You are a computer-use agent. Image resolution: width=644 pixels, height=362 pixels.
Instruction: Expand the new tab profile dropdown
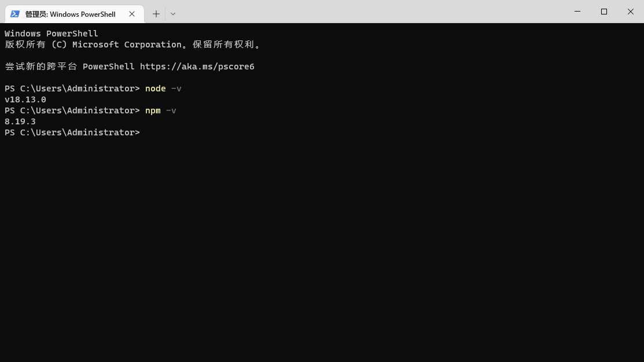click(x=173, y=14)
